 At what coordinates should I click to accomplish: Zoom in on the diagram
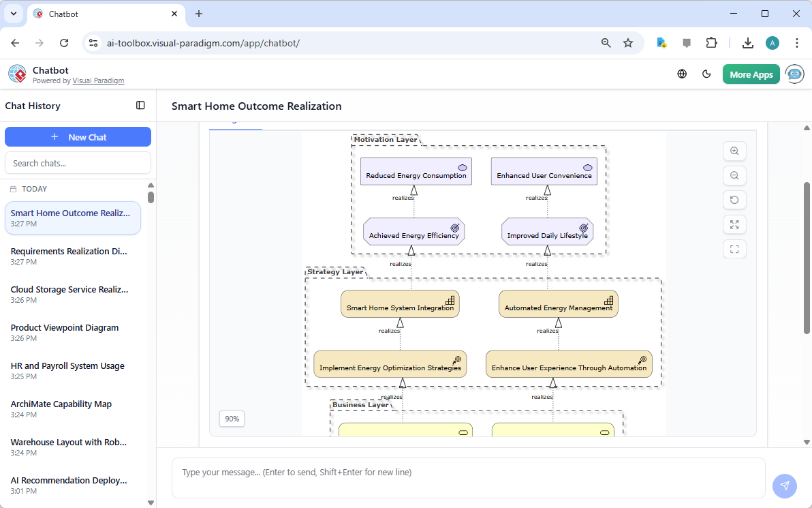[x=734, y=151]
